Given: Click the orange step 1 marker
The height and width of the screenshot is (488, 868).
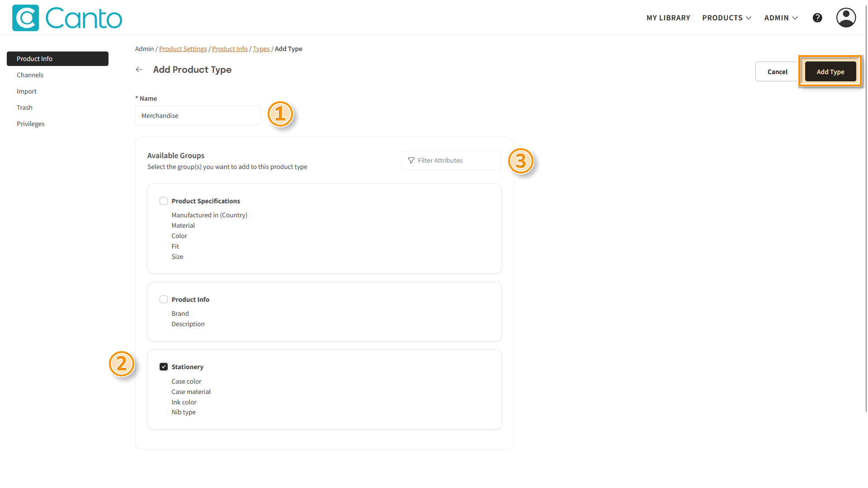Looking at the screenshot, I should [x=280, y=114].
